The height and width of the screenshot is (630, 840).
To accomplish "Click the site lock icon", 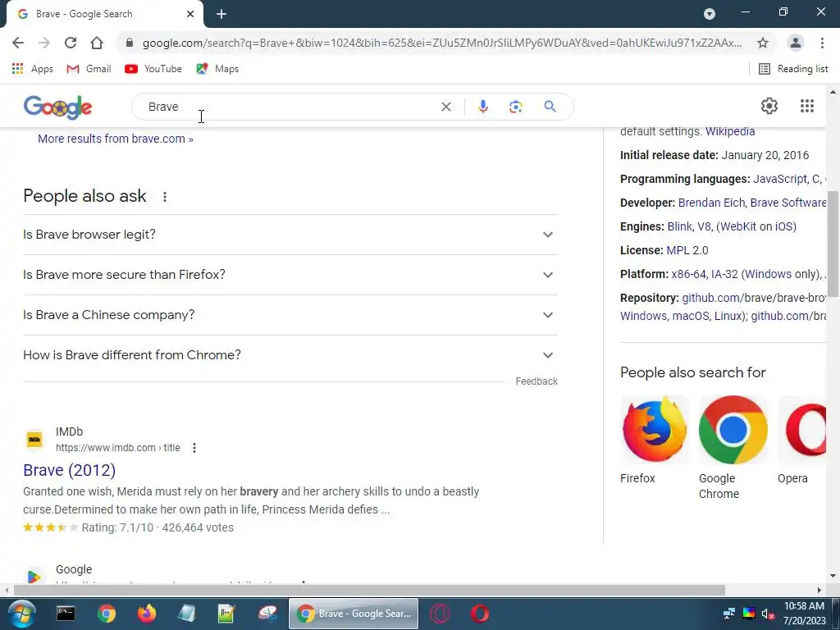I will pos(129,43).
